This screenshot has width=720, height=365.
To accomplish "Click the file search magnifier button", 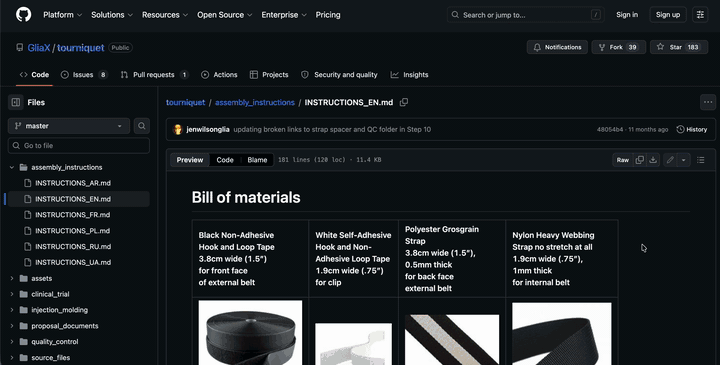I will [x=142, y=126].
